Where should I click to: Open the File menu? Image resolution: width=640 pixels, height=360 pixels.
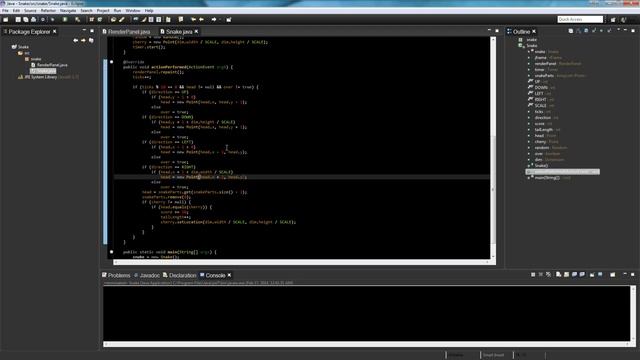5,11
